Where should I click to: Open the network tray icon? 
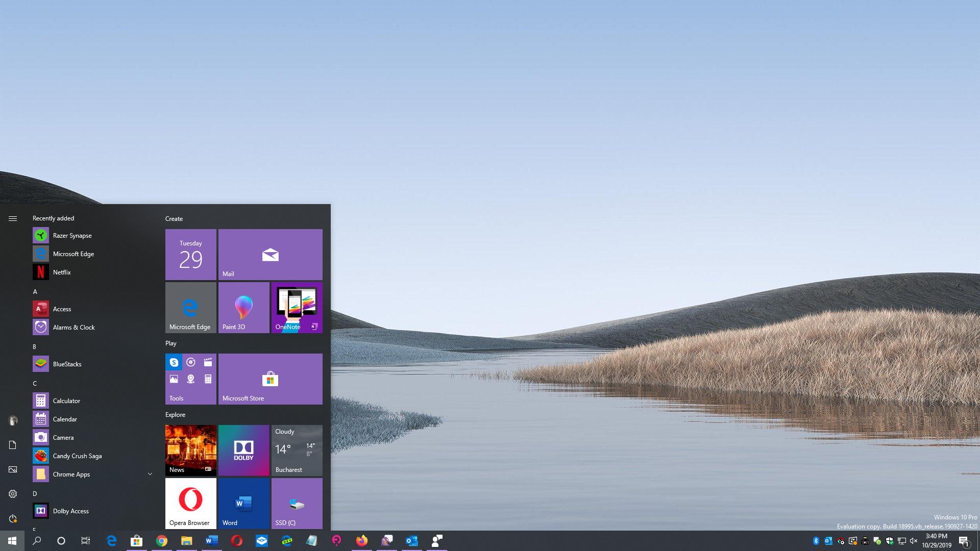tap(902, 541)
